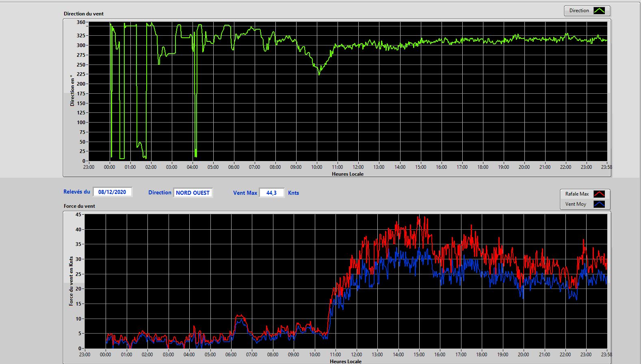Image resolution: width=641 pixels, height=364 pixels.
Task: Click 06:00 on the wind force time axis
Action: coord(231,355)
